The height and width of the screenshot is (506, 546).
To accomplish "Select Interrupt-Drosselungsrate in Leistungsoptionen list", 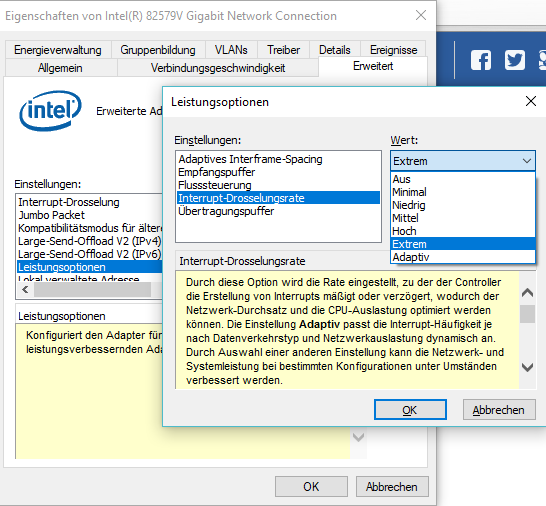I will tap(278, 198).
